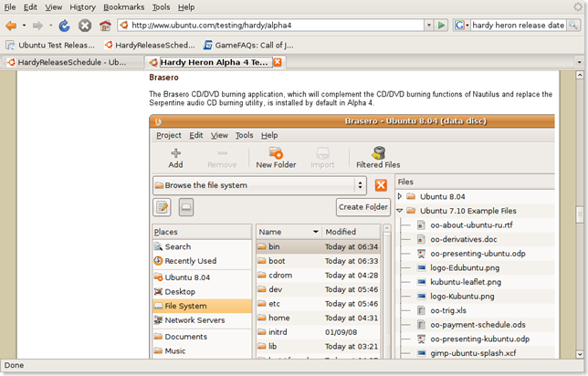Select the Documents place

pos(202,337)
